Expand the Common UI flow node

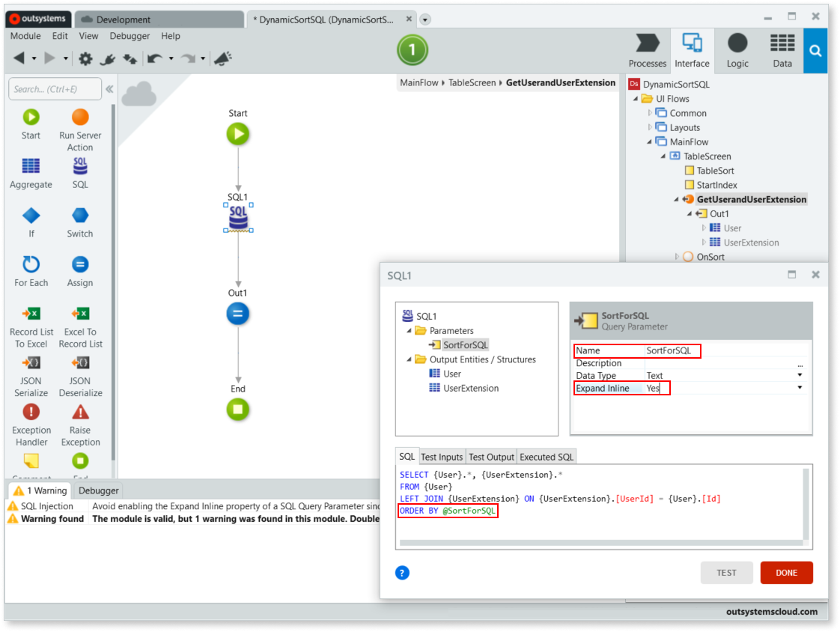click(650, 113)
